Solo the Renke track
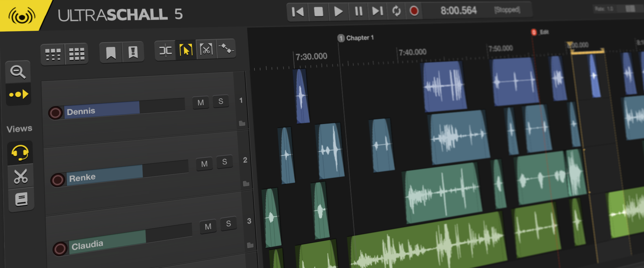The image size is (644, 268). (224, 162)
